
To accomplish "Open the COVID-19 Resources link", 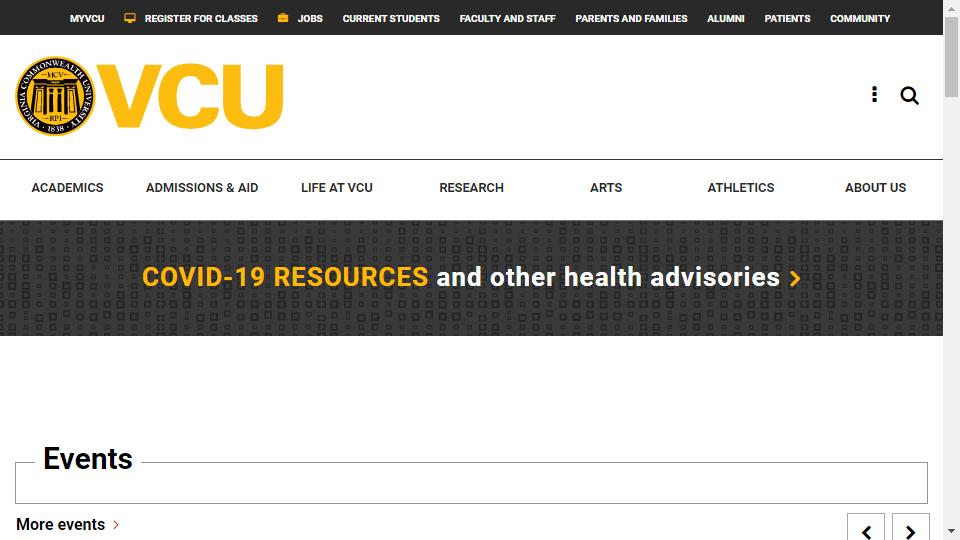I will (x=285, y=277).
